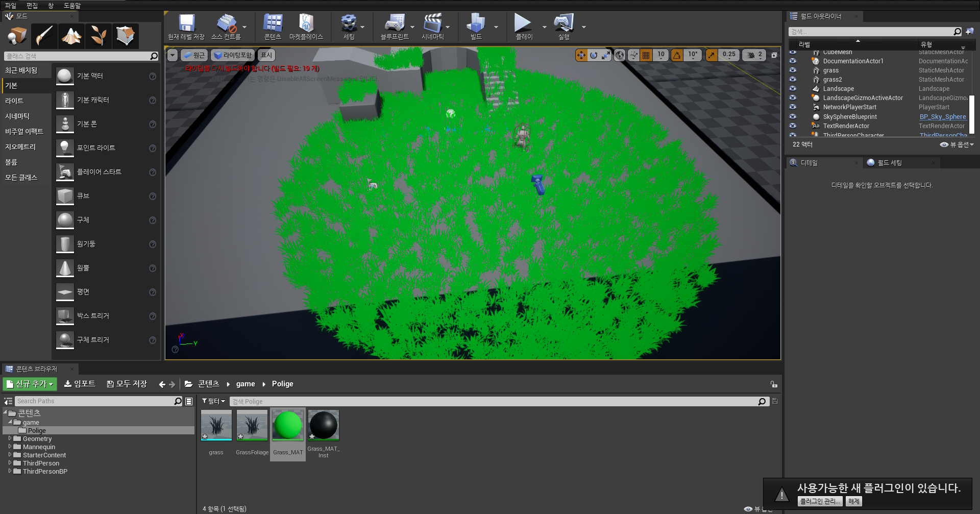Hide NetworkPlayerStart in outliner
980x514 pixels.
793,107
